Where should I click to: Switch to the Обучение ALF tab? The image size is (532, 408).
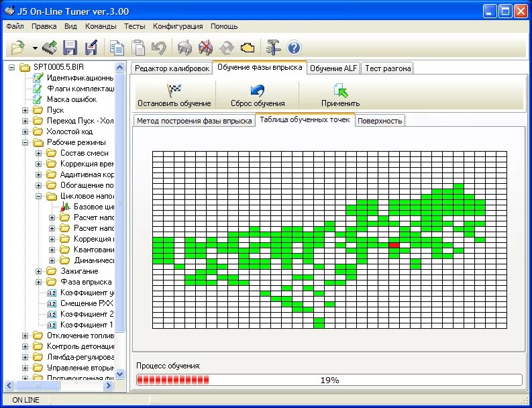333,68
